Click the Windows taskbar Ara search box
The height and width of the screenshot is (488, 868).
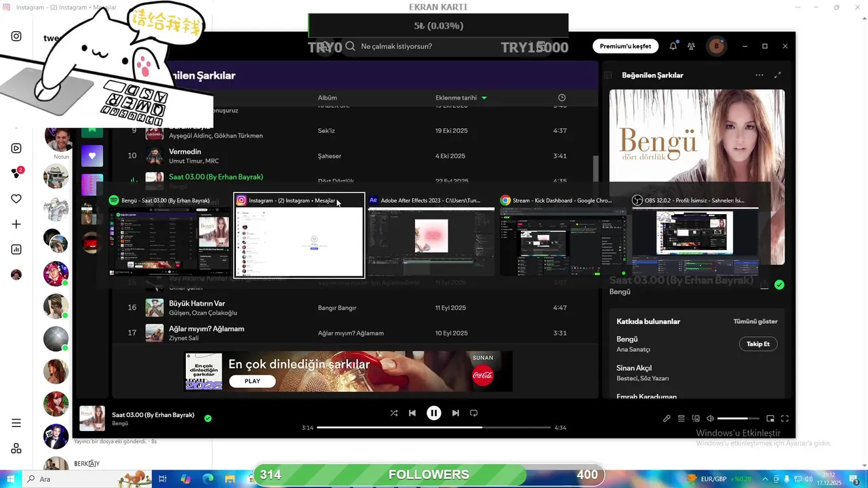[x=87, y=479]
